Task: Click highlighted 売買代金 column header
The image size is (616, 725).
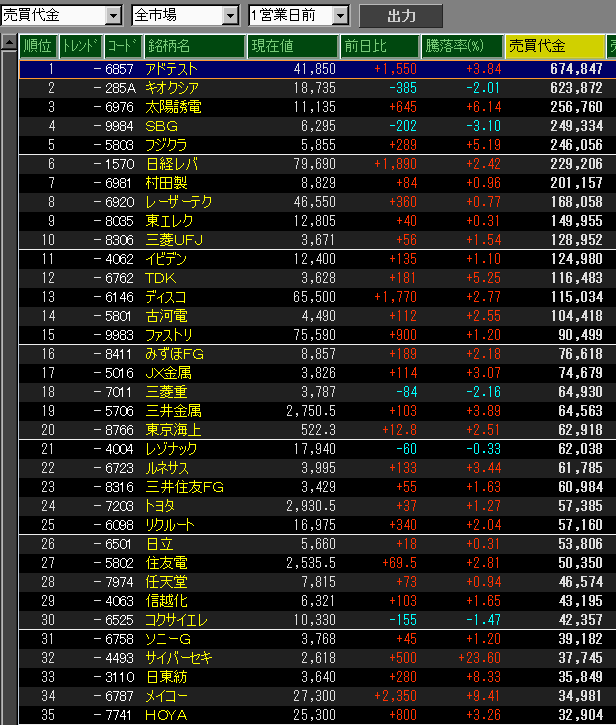Action: [x=555, y=46]
